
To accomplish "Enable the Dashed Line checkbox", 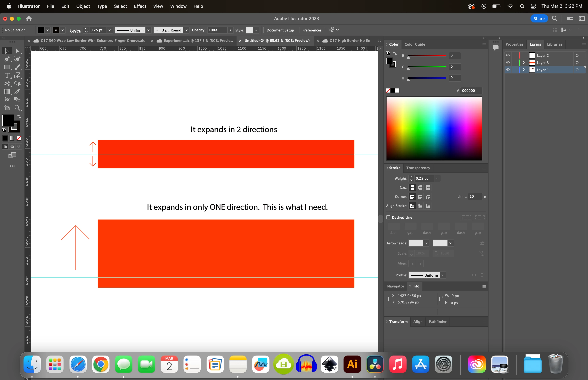I will [388, 217].
